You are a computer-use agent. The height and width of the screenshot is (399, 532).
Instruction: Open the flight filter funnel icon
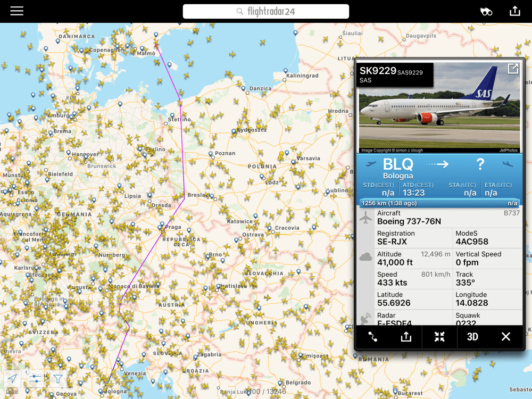coord(58,379)
